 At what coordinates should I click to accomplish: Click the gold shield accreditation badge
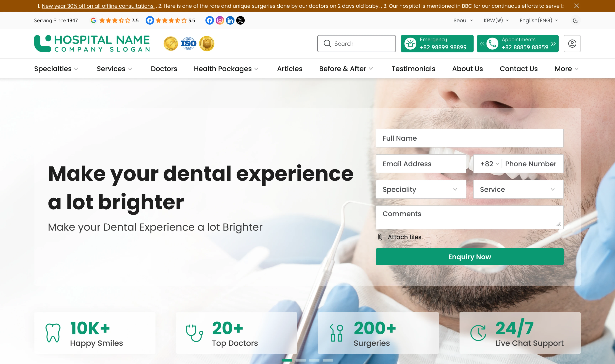206,43
